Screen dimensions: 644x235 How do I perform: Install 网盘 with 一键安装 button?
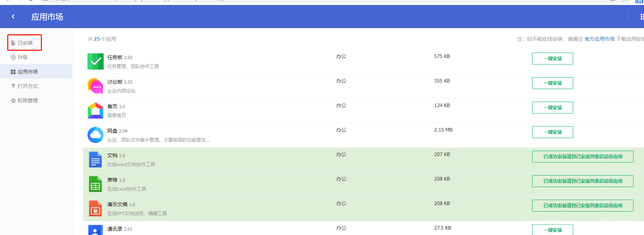(x=552, y=132)
